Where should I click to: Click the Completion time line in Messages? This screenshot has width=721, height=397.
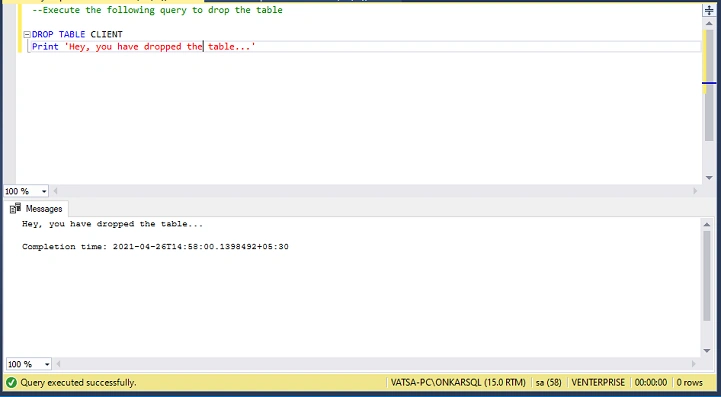155,247
